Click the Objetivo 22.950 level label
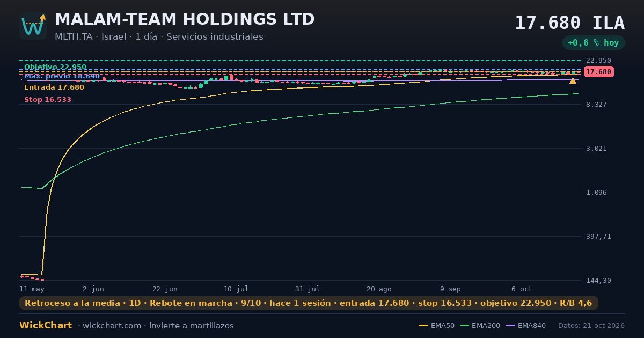This screenshot has width=644, height=338. [55, 67]
